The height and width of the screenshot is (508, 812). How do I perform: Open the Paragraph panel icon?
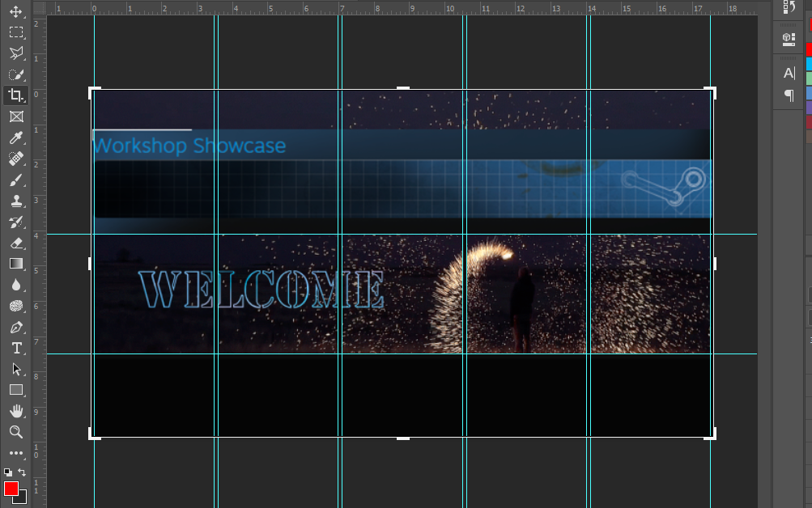789,95
